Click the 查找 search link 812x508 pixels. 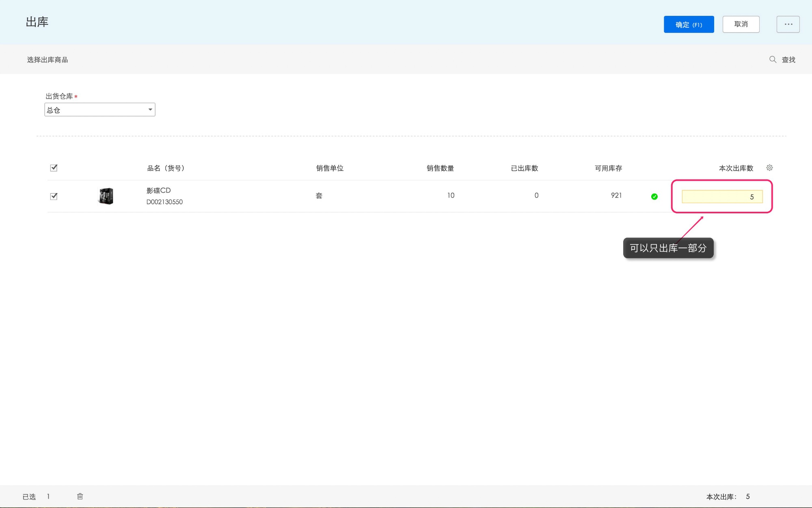(x=788, y=60)
